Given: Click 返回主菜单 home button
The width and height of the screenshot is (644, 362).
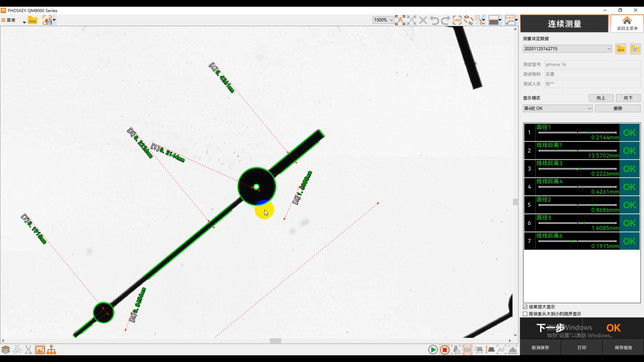Looking at the screenshot, I should 627,23.
